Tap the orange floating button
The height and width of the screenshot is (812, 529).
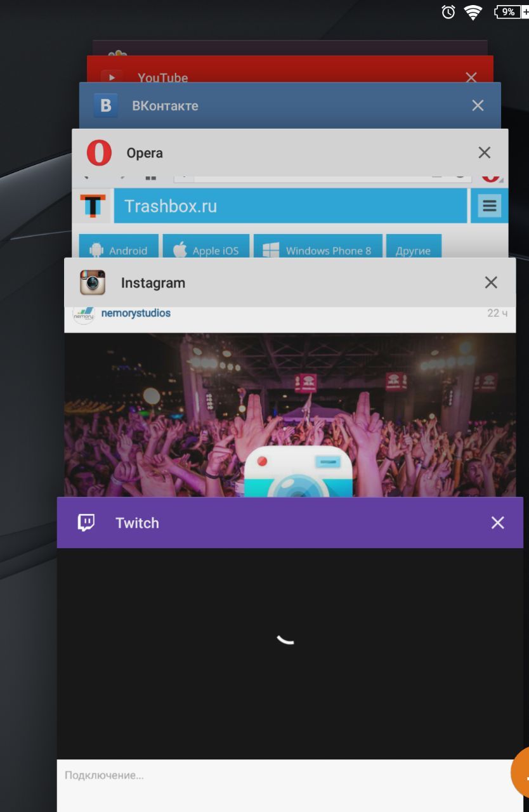point(520,772)
